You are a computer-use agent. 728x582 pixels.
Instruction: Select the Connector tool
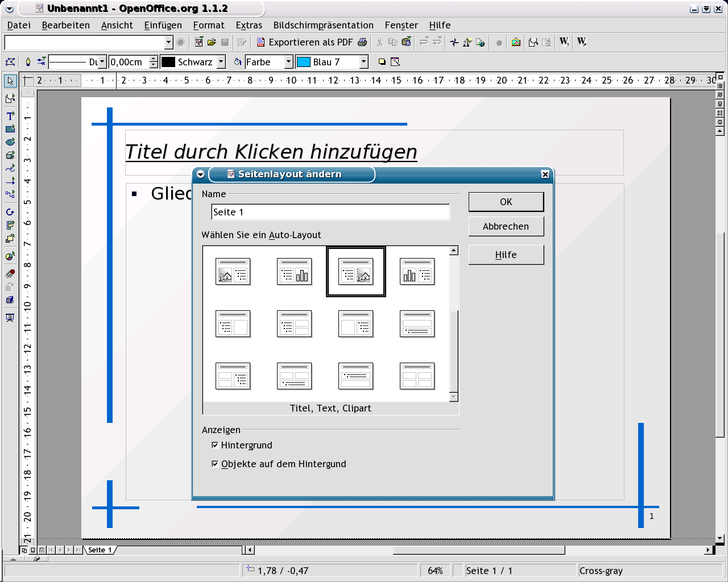pos(10,194)
